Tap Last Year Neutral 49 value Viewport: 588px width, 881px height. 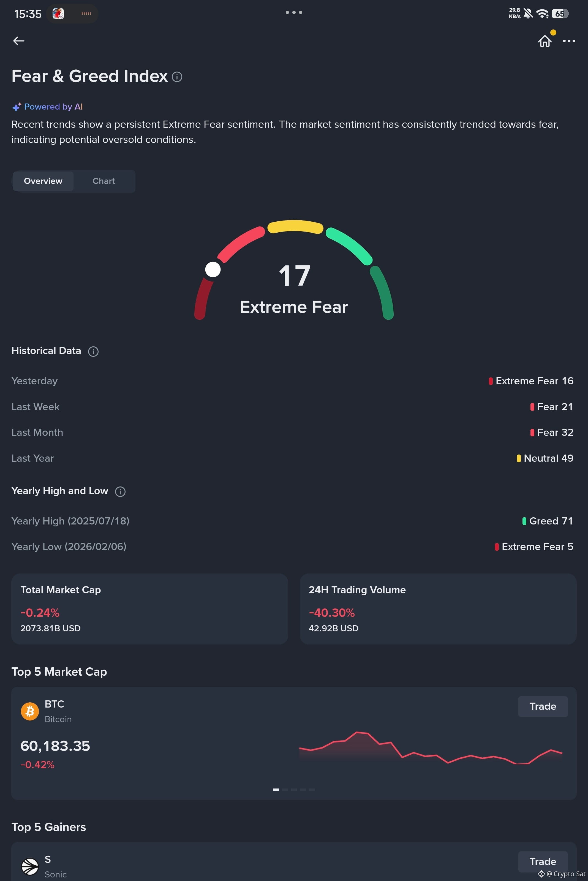click(x=545, y=458)
